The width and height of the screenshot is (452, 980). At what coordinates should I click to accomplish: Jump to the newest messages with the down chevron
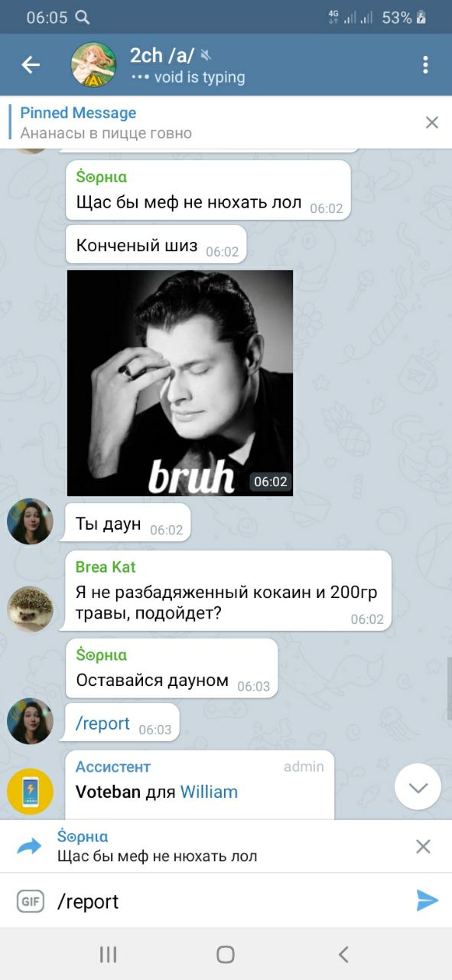click(x=418, y=788)
